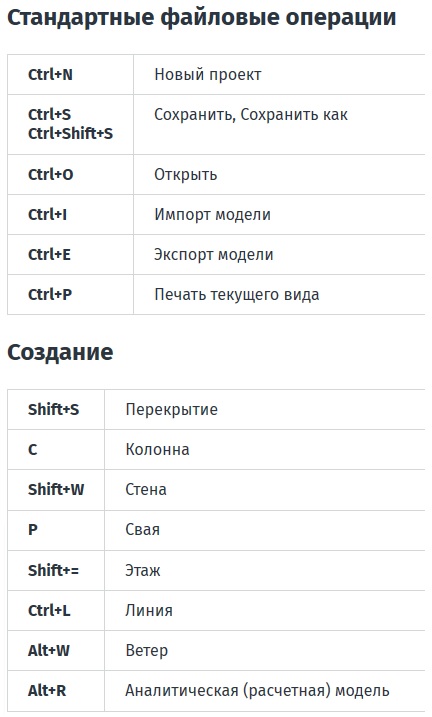Click the 'Открыть' description cell
The width and height of the screenshot is (432, 717).
pos(279,174)
